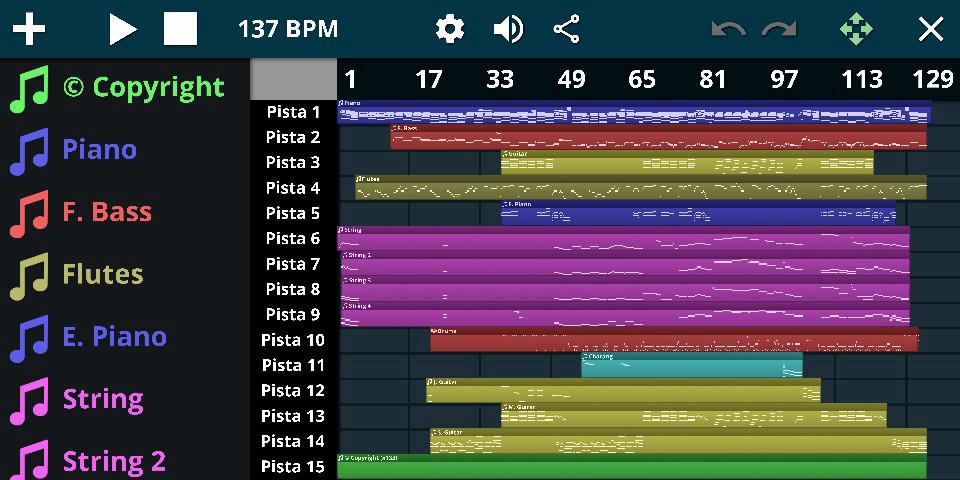
Task: Select the F. Bass instrument
Action: (x=107, y=212)
